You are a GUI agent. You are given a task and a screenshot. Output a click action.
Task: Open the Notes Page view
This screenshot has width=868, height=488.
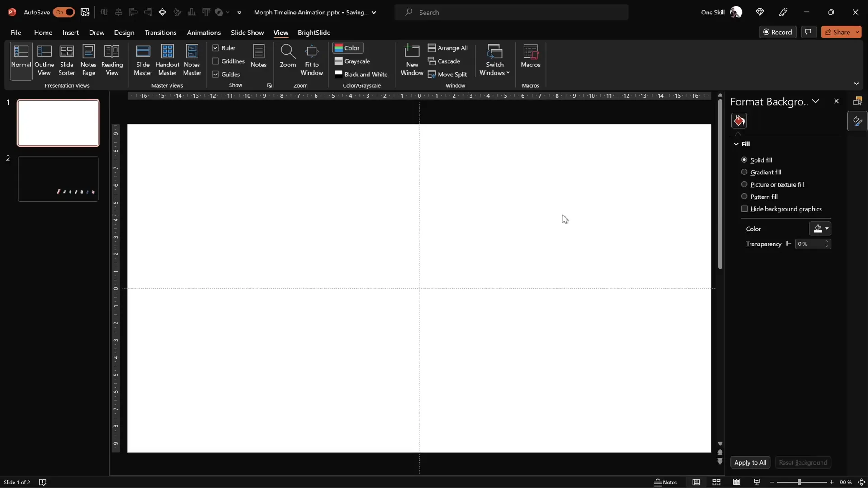pyautogui.click(x=89, y=59)
